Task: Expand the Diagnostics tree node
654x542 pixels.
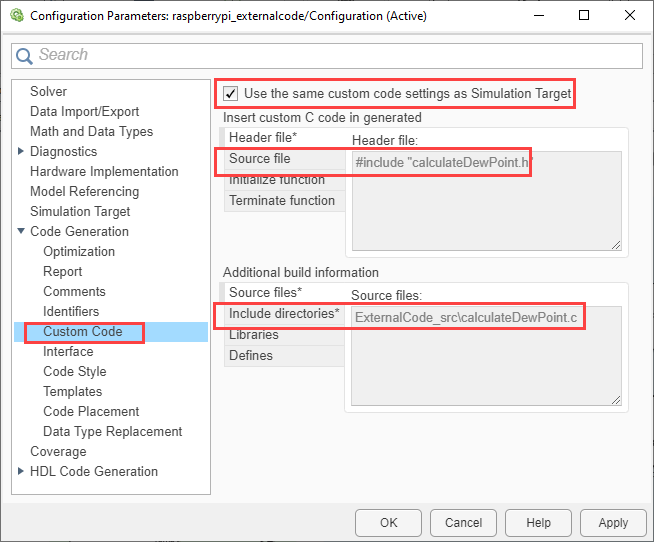Action: tap(21, 152)
